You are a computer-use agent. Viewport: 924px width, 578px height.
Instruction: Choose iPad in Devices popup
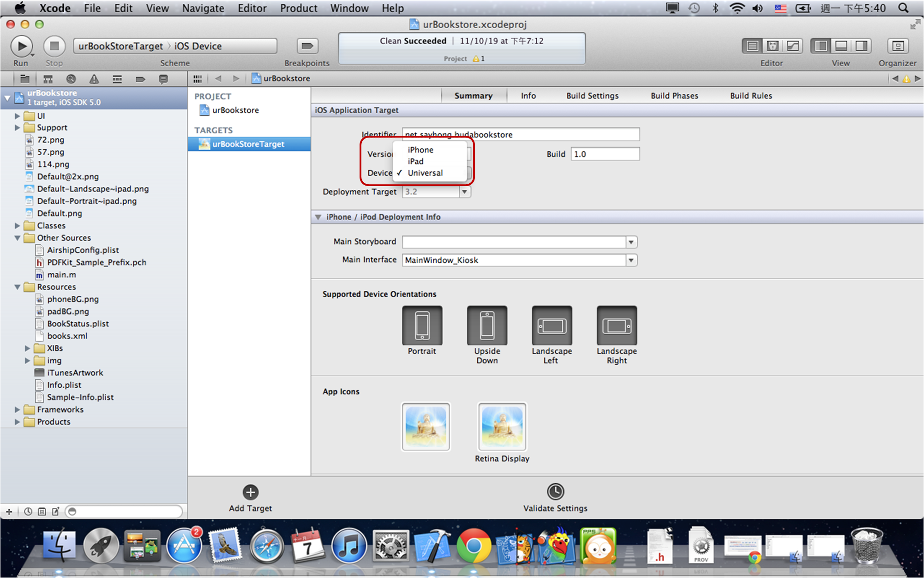tap(430, 161)
